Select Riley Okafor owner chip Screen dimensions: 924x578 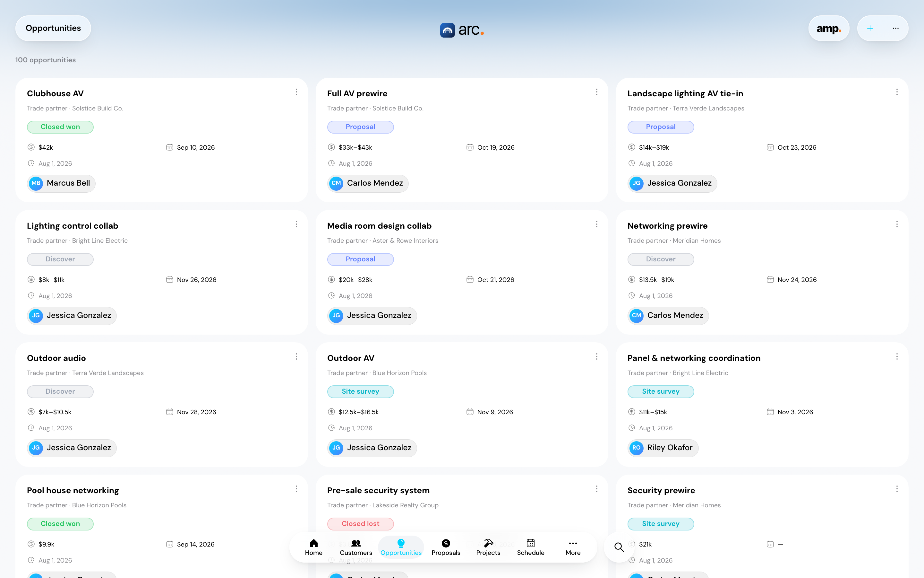coord(663,448)
